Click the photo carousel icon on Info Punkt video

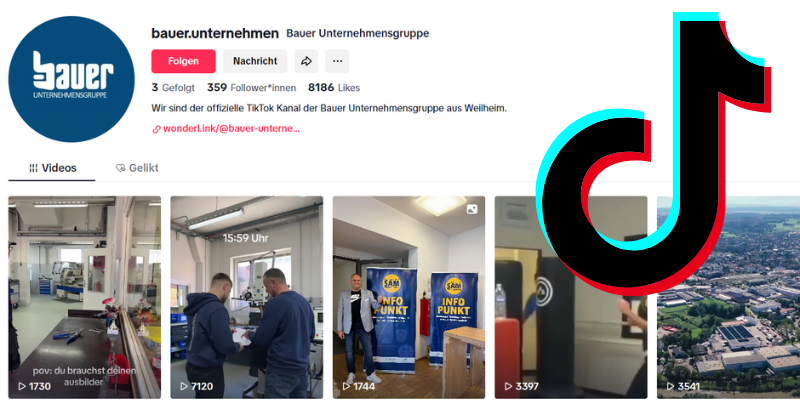click(x=472, y=209)
